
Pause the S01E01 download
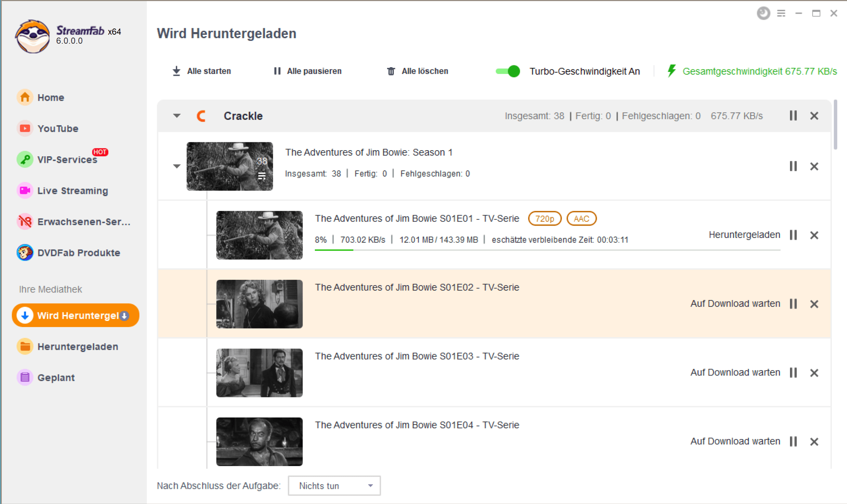tap(793, 235)
